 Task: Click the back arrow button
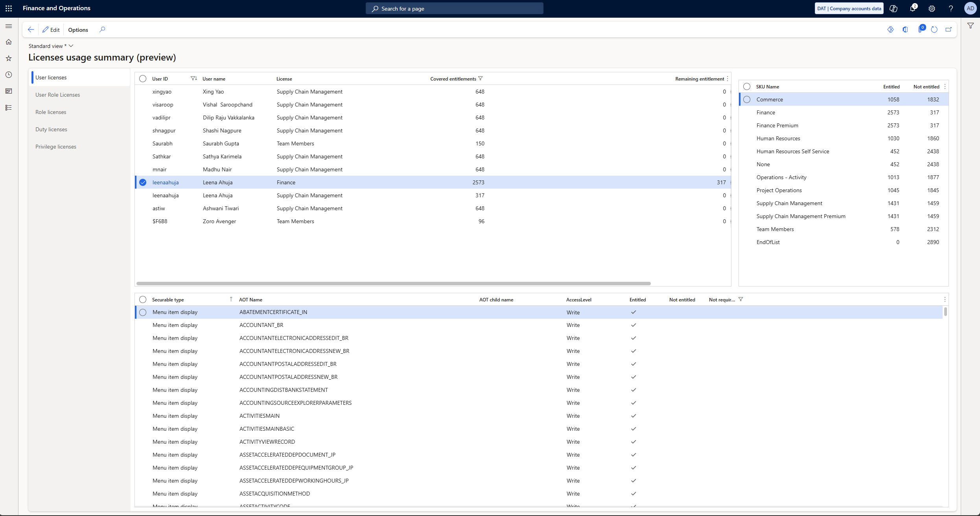(31, 29)
